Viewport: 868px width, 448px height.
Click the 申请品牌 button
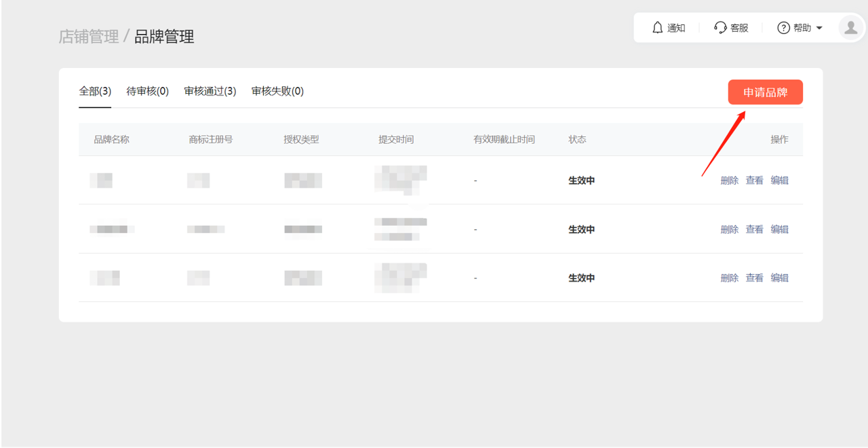(x=765, y=92)
